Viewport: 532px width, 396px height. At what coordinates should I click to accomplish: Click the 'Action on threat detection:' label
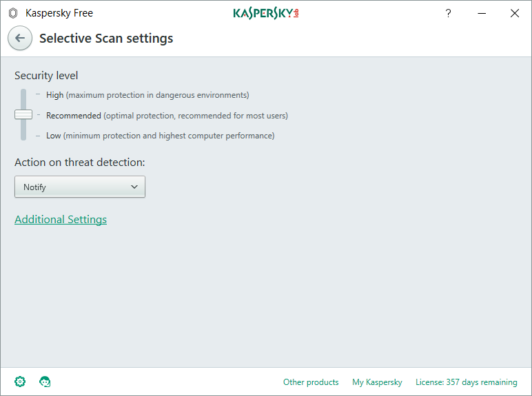tap(80, 163)
